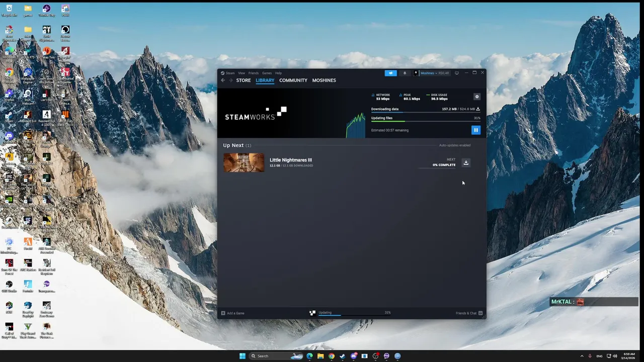
Task: Open Microsoft Edge from taskbar
Action: [309, 356]
